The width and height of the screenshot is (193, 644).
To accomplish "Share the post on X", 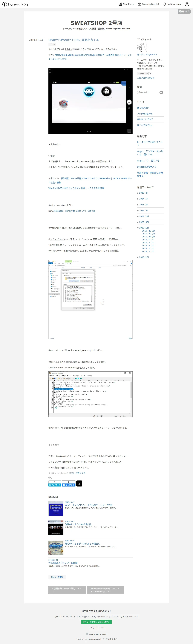I will pos(79,483).
